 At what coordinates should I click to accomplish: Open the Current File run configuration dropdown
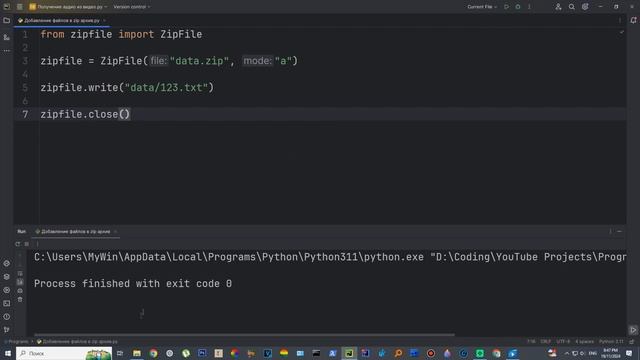(x=482, y=7)
